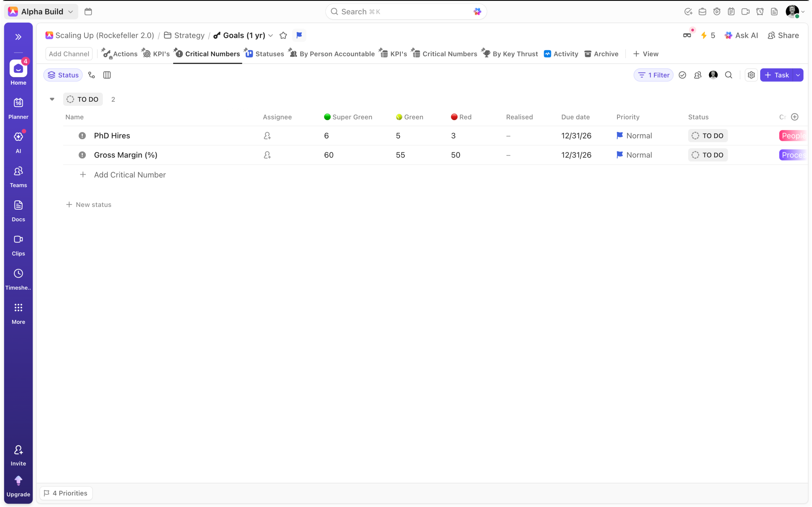Toggle assignees filter icon

(698, 75)
